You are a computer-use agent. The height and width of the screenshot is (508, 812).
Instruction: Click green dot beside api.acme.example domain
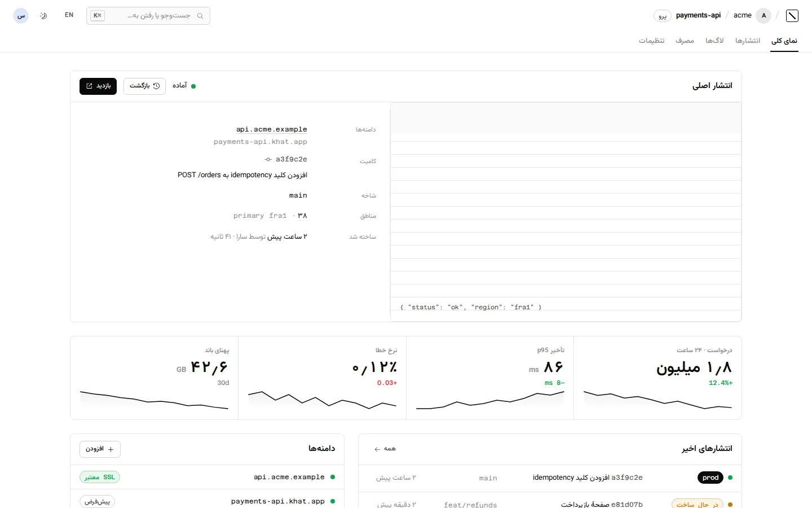tap(333, 477)
